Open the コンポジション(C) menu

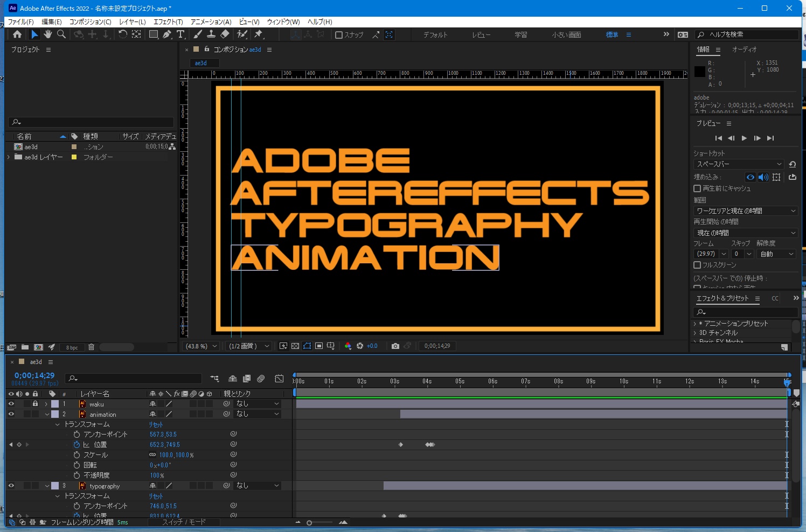(x=90, y=22)
